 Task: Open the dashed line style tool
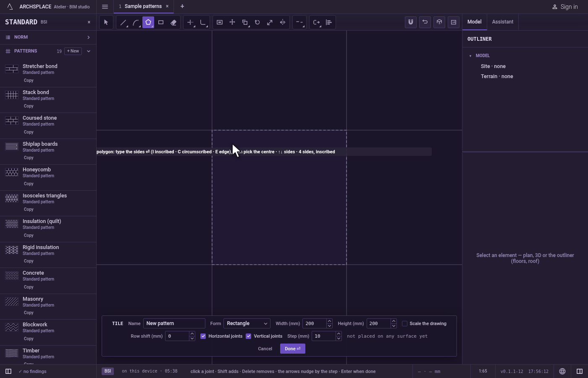(x=299, y=22)
